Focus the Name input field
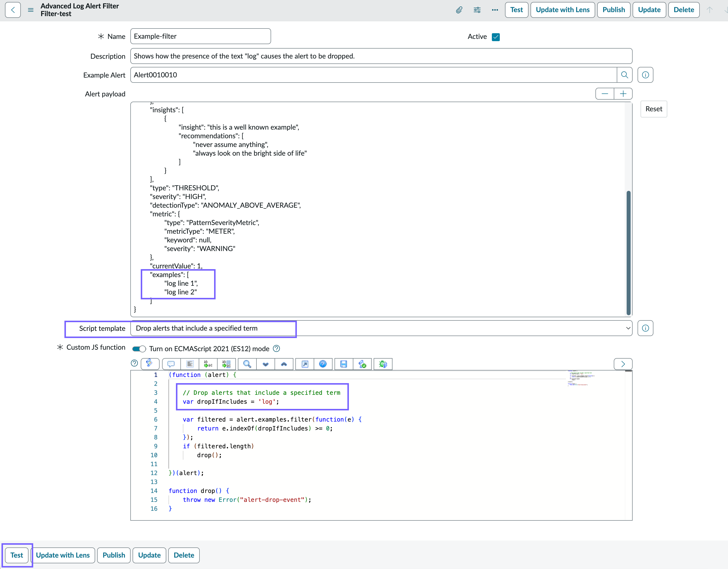The height and width of the screenshot is (569, 728). tap(200, 36)
